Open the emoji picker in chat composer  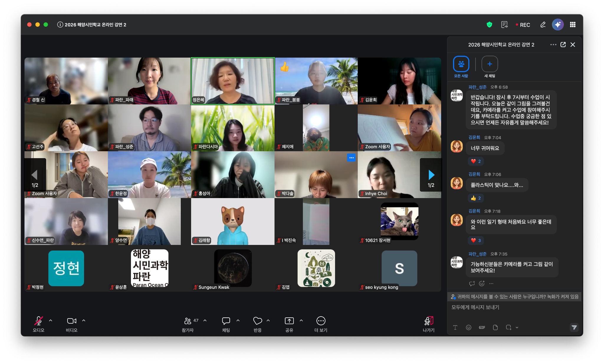tap(468, 327)
